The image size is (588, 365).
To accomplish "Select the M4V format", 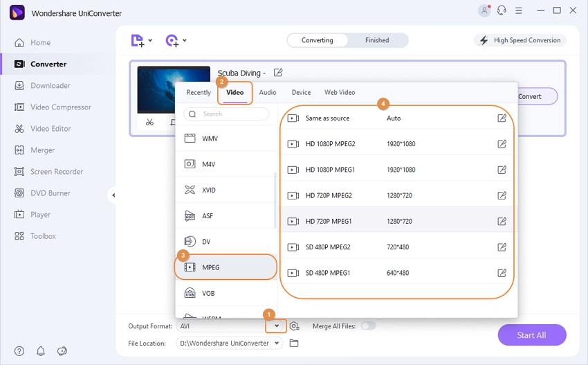I will pyautogui.click(x=226, y=164).
